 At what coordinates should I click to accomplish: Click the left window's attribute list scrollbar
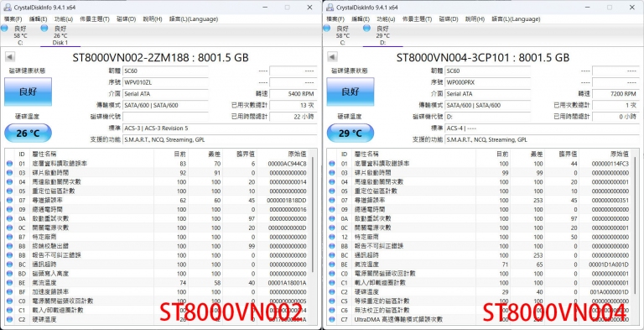(x=314, y=238)
